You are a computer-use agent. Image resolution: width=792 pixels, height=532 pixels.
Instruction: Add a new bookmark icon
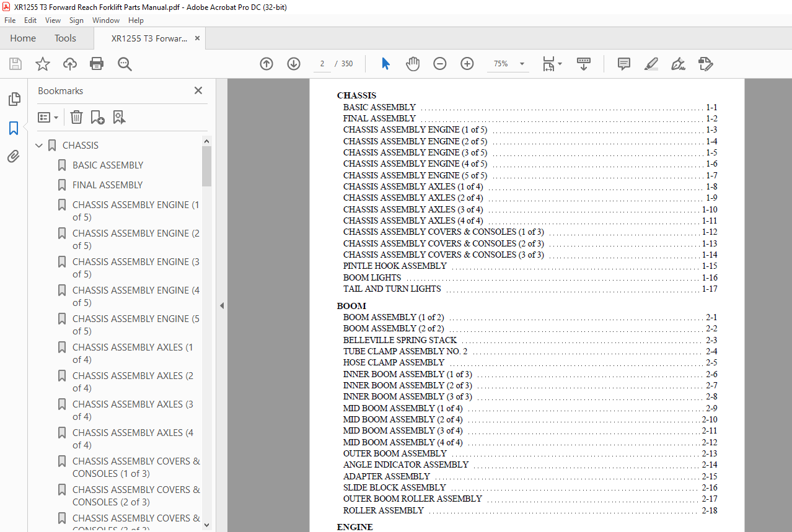point(97,117)
